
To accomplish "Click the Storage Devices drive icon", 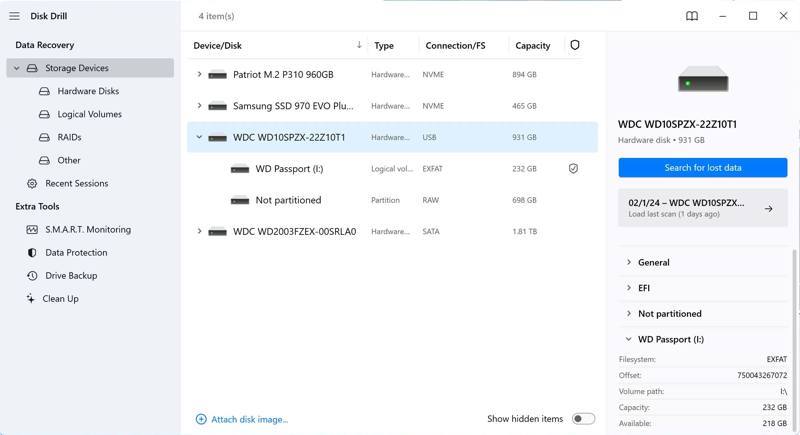I will [x=32, y=68].
